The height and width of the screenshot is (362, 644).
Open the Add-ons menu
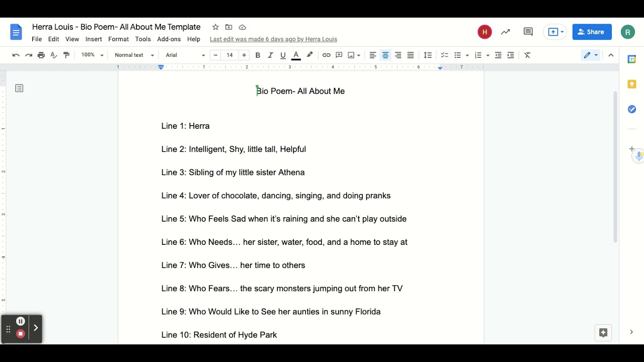[169, 39]
